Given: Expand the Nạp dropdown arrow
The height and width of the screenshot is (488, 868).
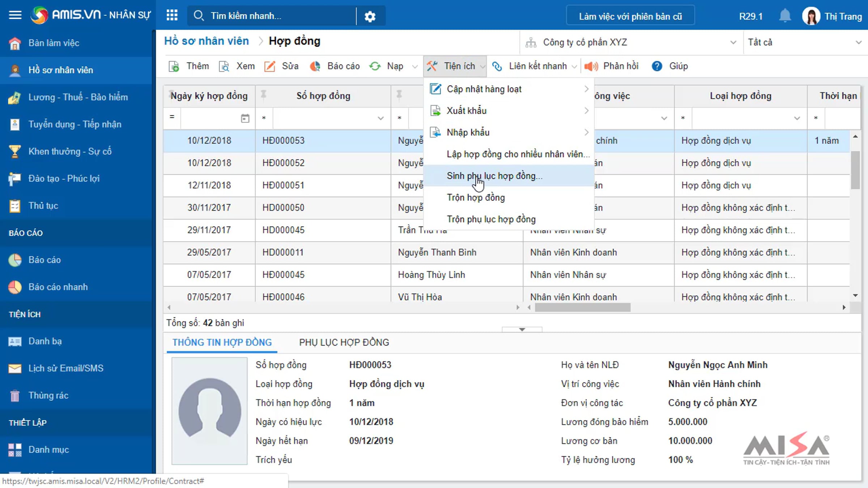Looking at the screenshot, I should 415,67.
